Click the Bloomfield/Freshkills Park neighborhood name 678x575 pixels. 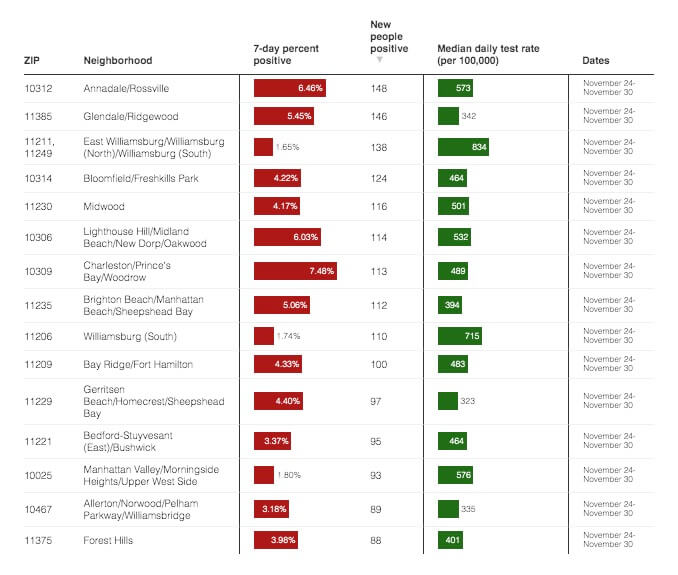point(138,178)
